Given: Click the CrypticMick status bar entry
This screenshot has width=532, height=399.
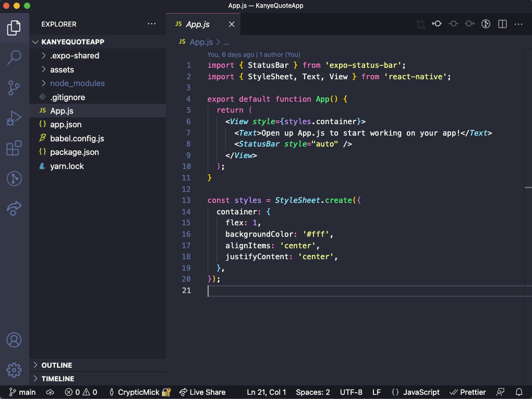Looking at the screenshot, I should [140, 392].
